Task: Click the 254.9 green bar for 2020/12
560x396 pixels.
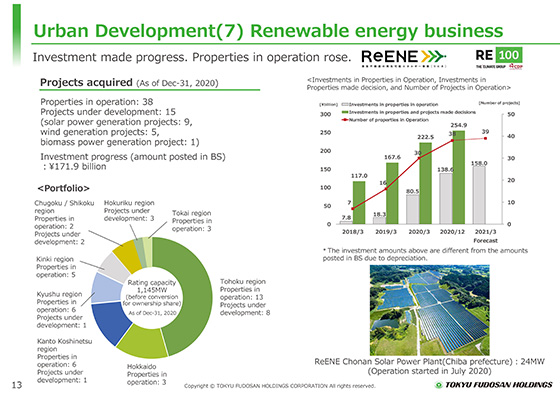Action: (x=459, y=177)
